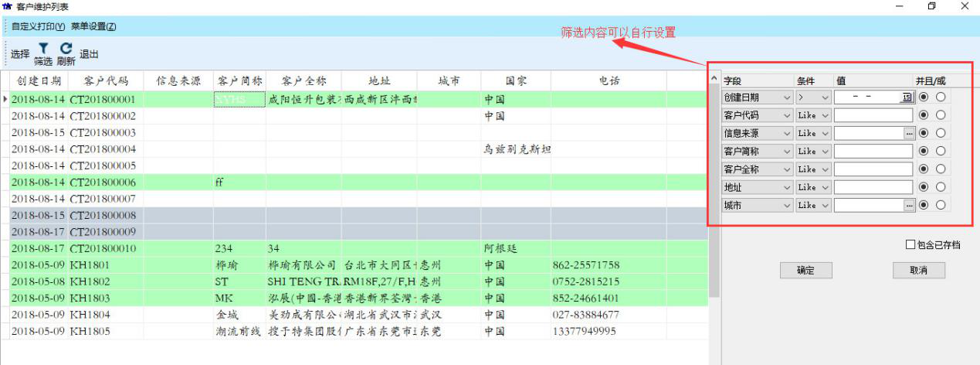980x365 pixels.
Task: Tick the 包含已存档 checkbox
Action: coord(910,245)
